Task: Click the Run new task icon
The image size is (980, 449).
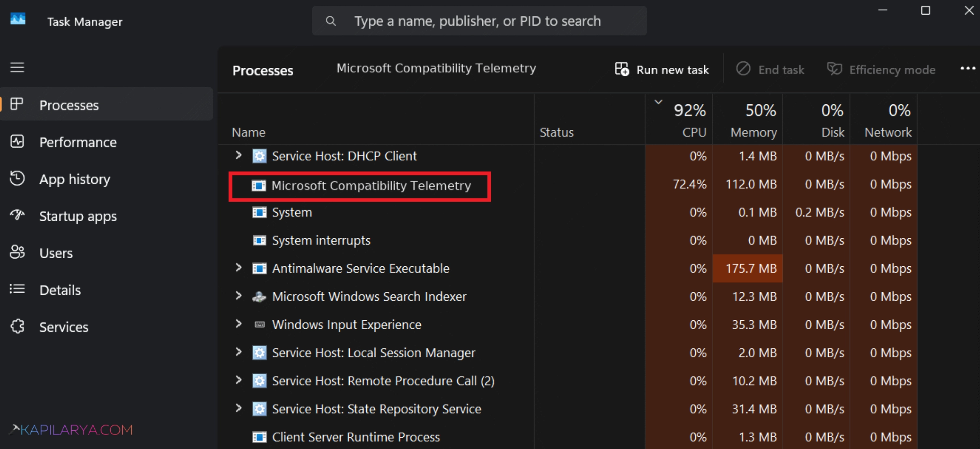Action: point(622,69)
